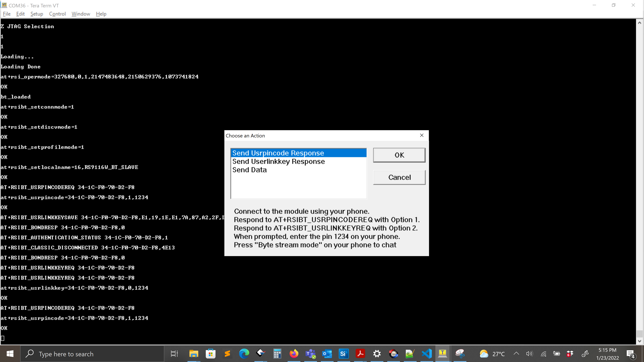644x362 pixels.
Task: Open Tera Term system menu icon
Action: coord(4,5)
